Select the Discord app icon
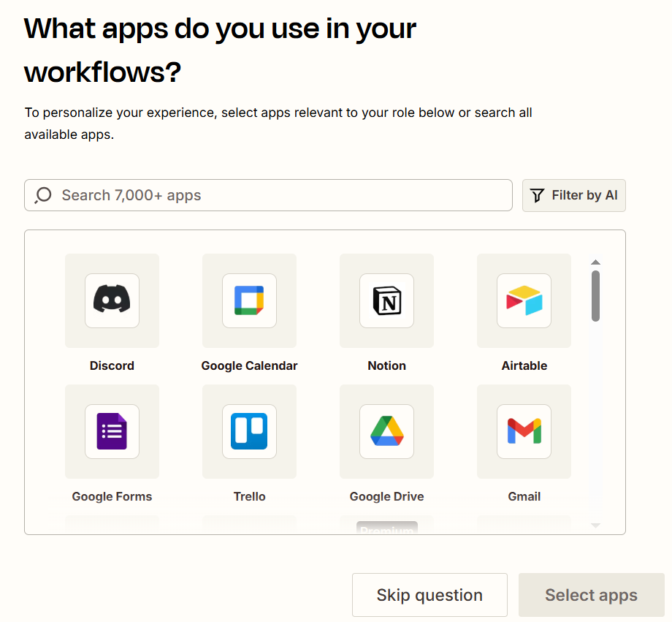Screen dimensions: 672x622 pyautogui.click(x=112, y=300)
